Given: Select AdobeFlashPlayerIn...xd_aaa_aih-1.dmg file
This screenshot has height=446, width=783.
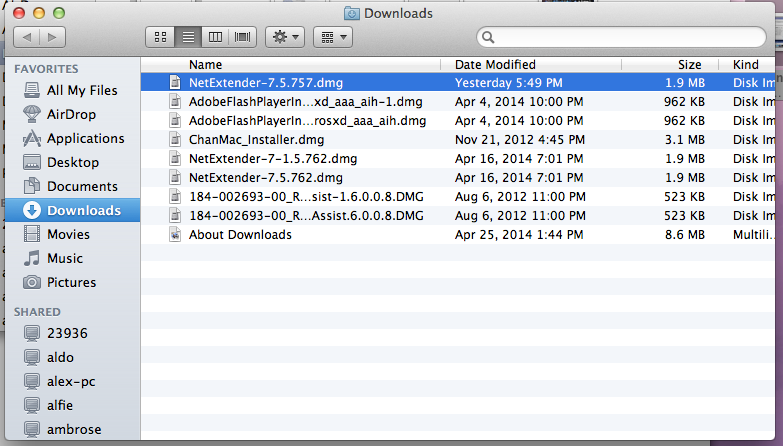Looking at the screenshot, I should [458, 102].
